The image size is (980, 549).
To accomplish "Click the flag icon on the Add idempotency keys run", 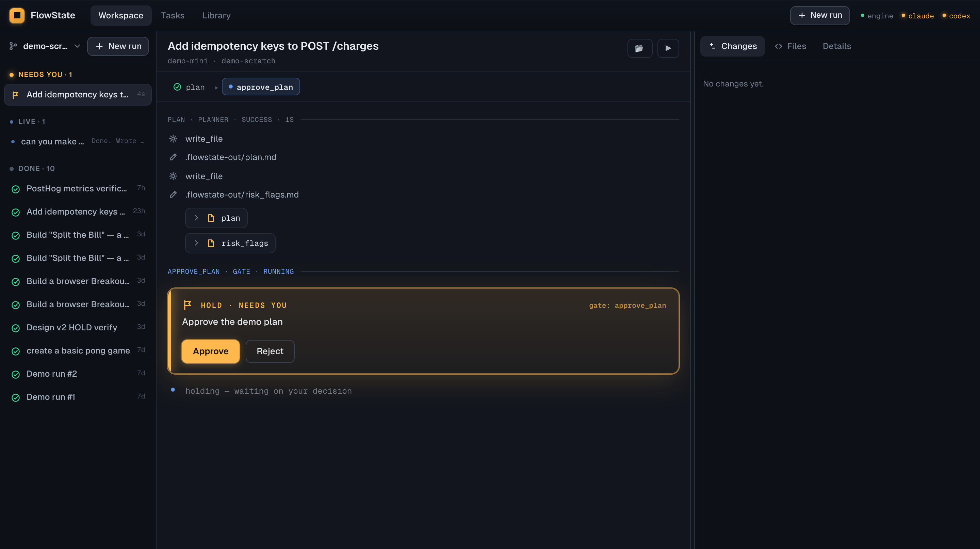I will [16, 95].
